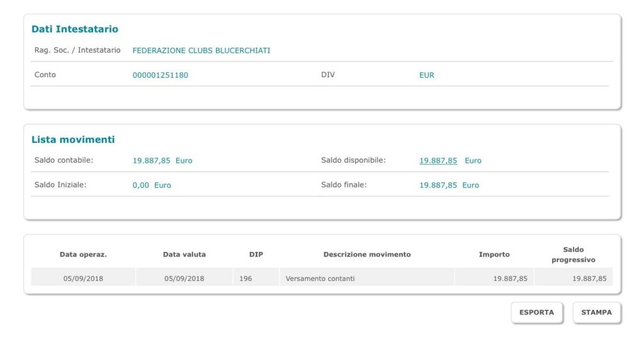The image size is (644, 362).
Task: Click the EUR currency value
Action: pos(426,75)
